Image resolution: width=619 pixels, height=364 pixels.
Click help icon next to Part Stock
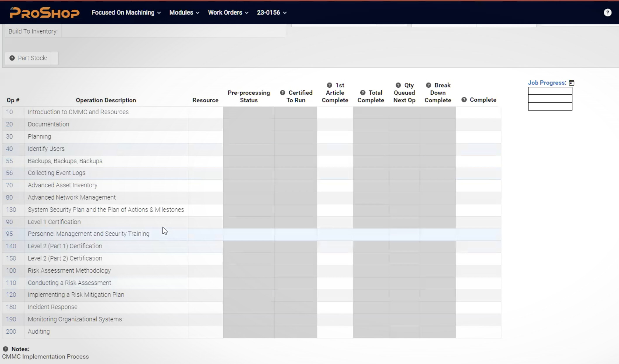click(12, 58)
